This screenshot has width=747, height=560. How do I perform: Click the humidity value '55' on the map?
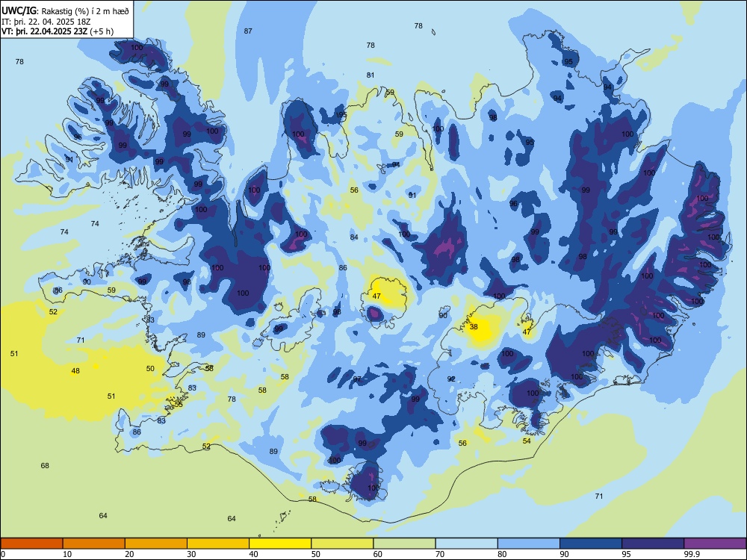pyautogui.click(x=179, y=404)
